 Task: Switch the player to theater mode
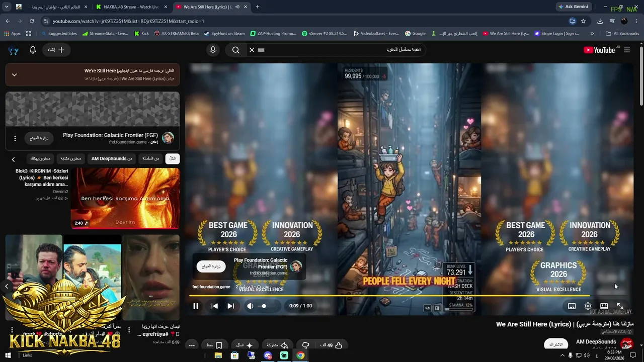click(x=604, y=306)
